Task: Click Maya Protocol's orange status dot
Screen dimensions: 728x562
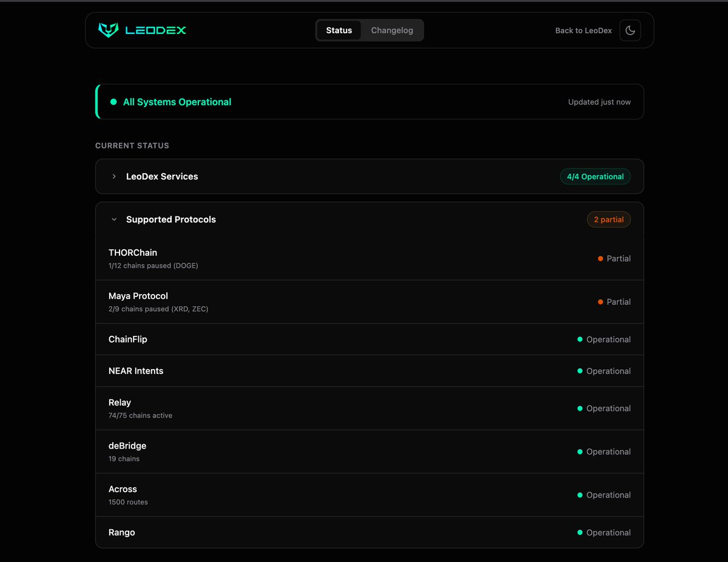Action: pos(601,302)
